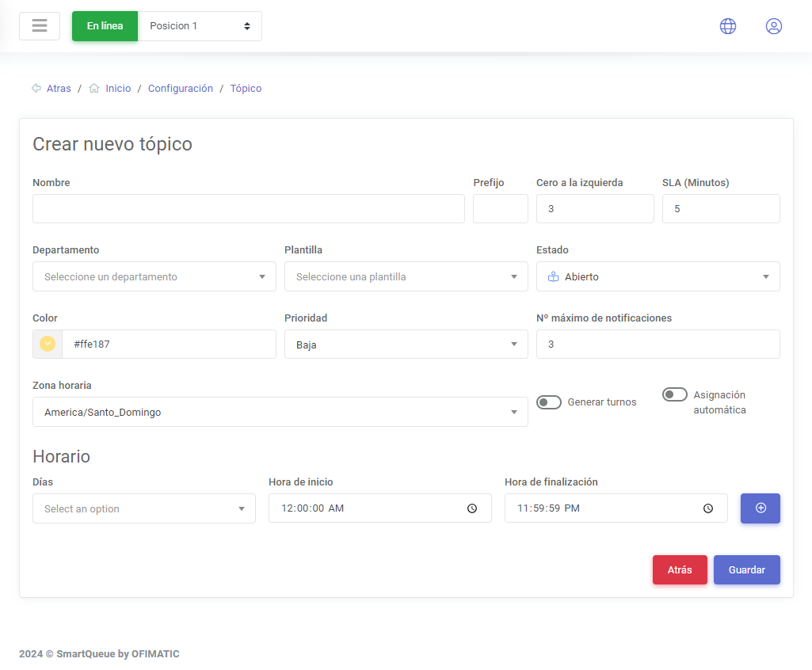Open the hamburger sidebar menu
This screenshot has width=812, height=670.
pyautogui.click(x=40, y=26)
